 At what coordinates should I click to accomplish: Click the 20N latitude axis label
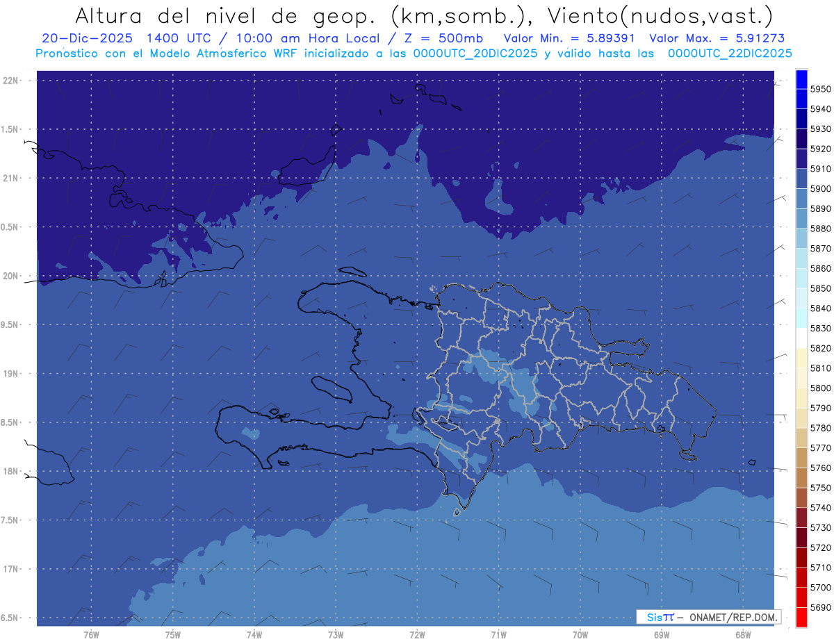pos(11,276)
